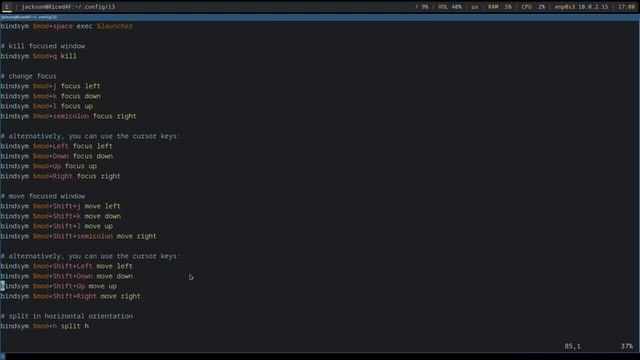Click the line 'bindsym $mod+Shift+l move up'

(x=57, y=226)
